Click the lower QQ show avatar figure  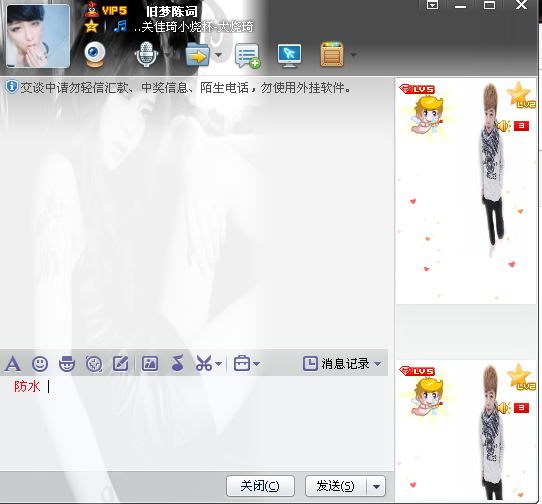pos(492,432)
